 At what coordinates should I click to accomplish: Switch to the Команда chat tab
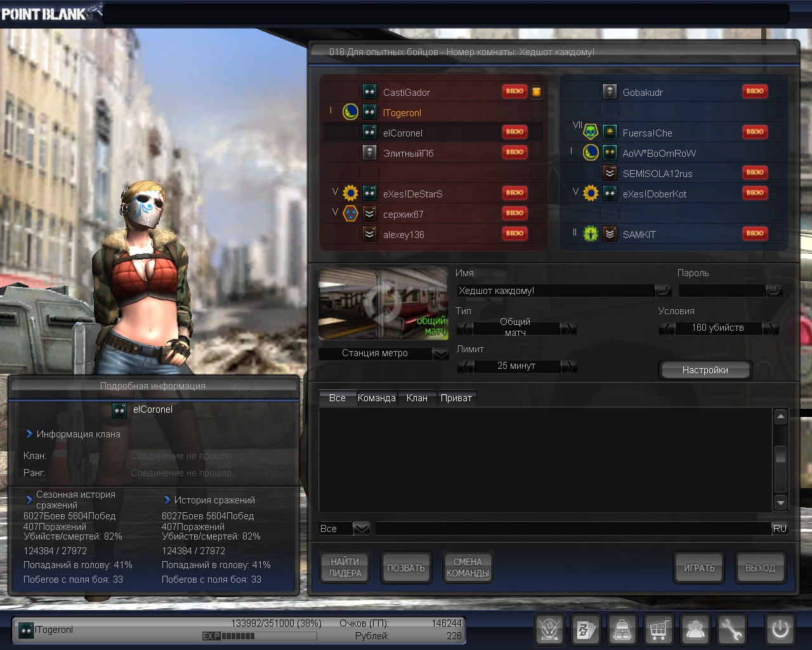pyautogui.click(x=377, y=398)
